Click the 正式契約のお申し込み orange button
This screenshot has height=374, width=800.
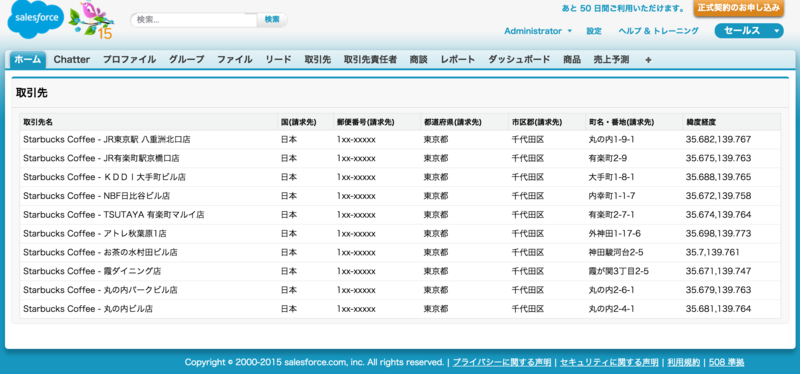pyautogui.click(x=738, y=8)
